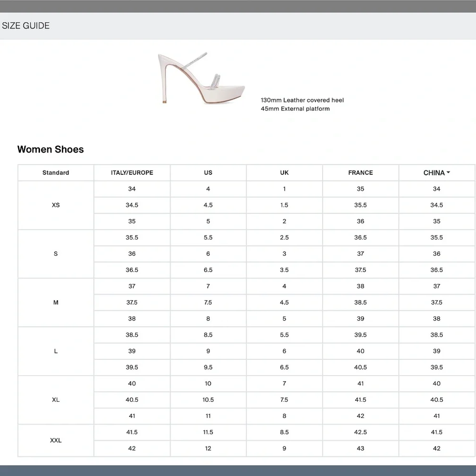Click UK size 5.5 cell
The width and height of the screenshot is (476, 476).
285,335
